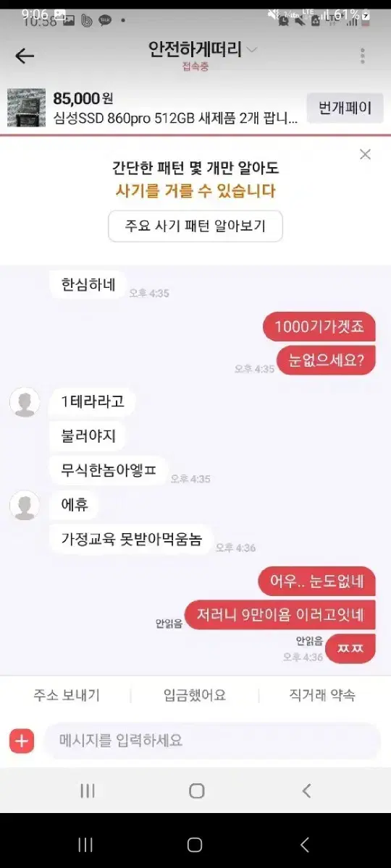Select the 직거래 약속 quick action
Viewport: 391px width, 868px height.
(322, 695)
